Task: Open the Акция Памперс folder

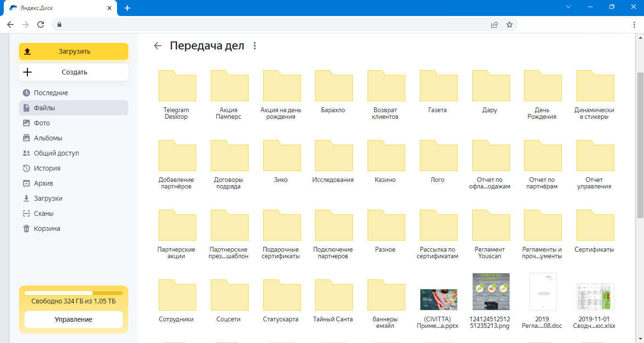Action: (229, 86)
